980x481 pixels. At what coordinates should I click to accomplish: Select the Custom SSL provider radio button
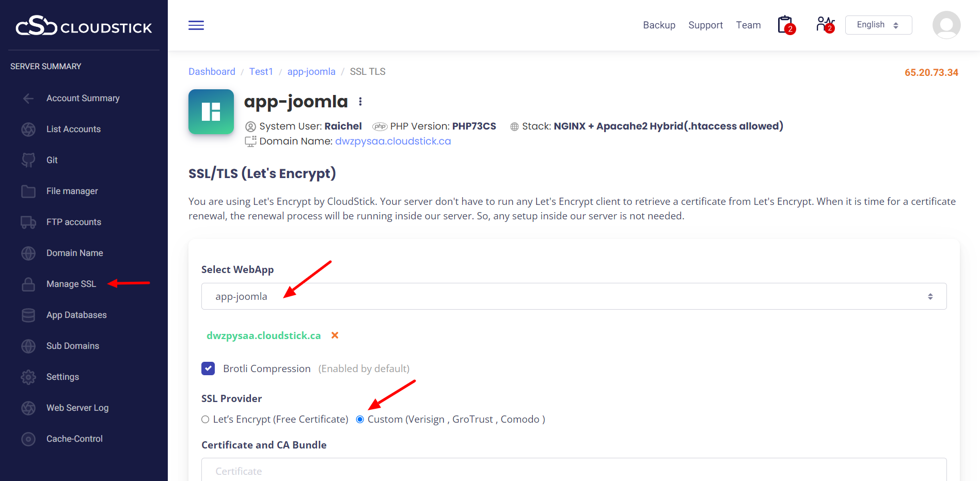click(360, 420)
